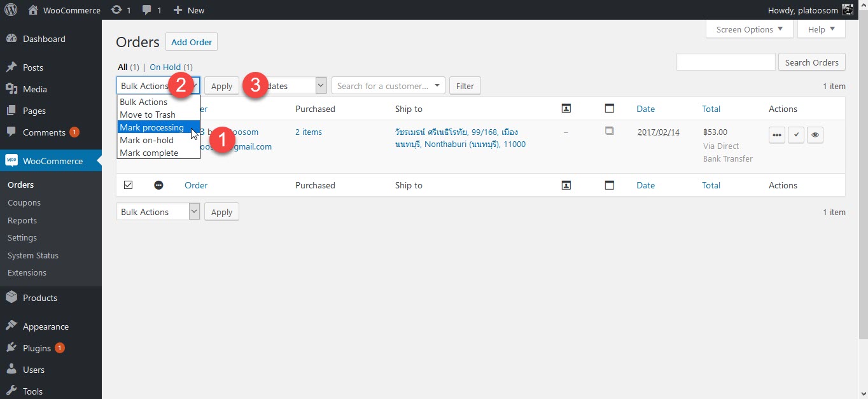Click the customer message icon in header row
The width and height of the screenshot is (868, 399).
pyautogui.click(x=566, y=109)
